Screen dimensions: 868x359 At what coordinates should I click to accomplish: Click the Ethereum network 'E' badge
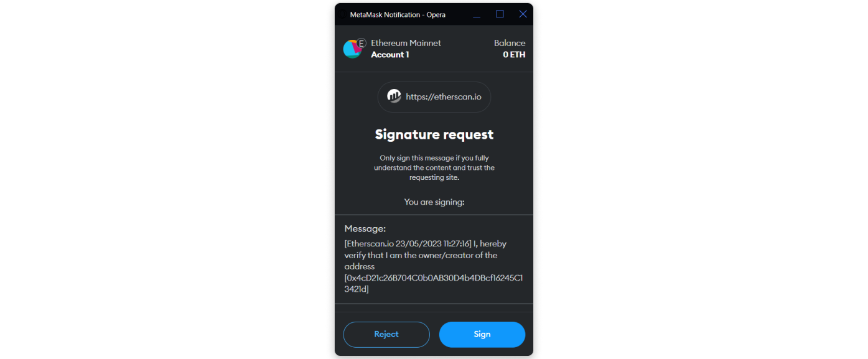(x=361, y=43)
